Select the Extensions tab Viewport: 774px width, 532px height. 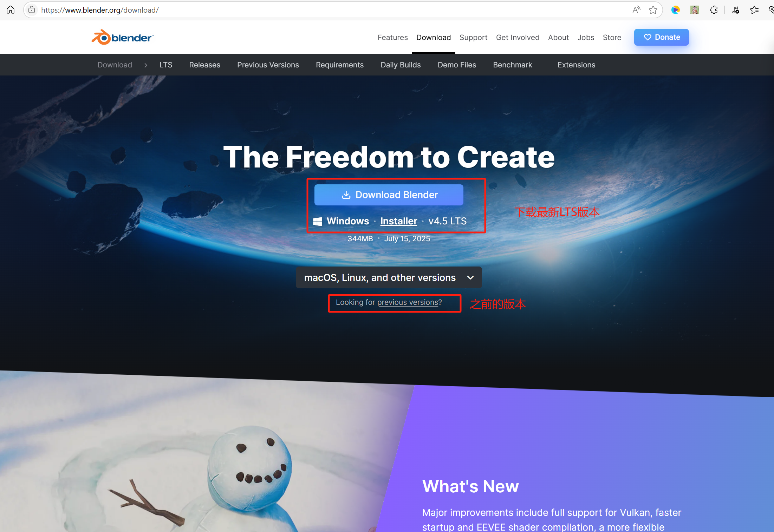point(576,65)
